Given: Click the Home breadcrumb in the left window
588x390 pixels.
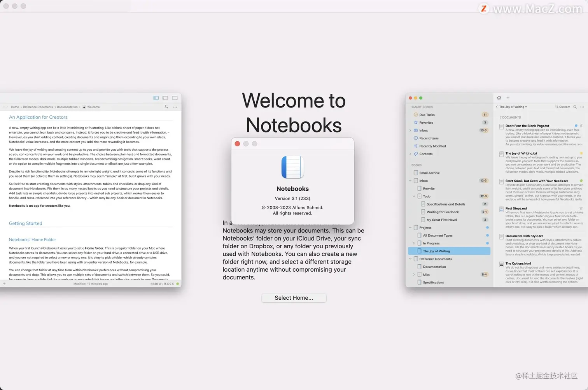Looking at the screenshot, I should point(15,107).
